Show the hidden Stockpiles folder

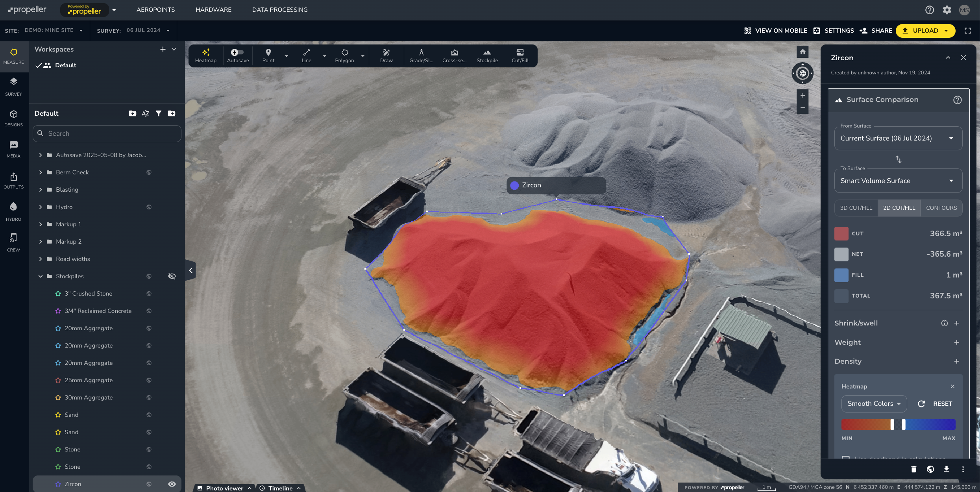point(172,276)
